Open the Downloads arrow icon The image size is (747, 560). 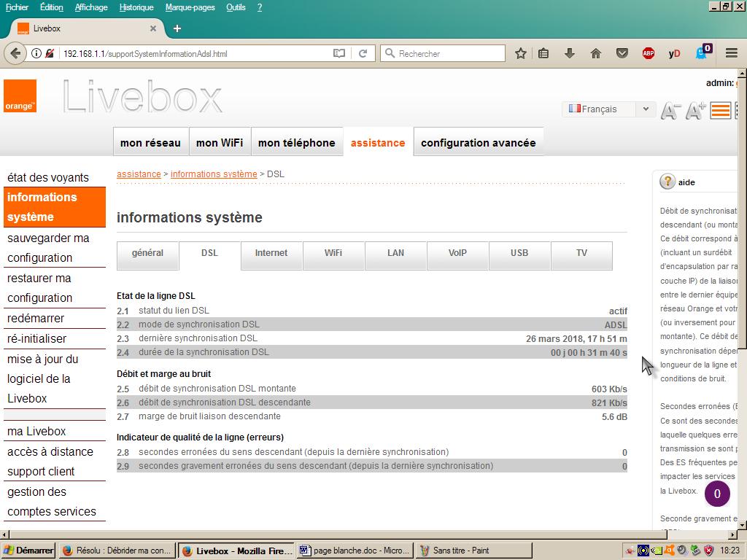point(569,53)
